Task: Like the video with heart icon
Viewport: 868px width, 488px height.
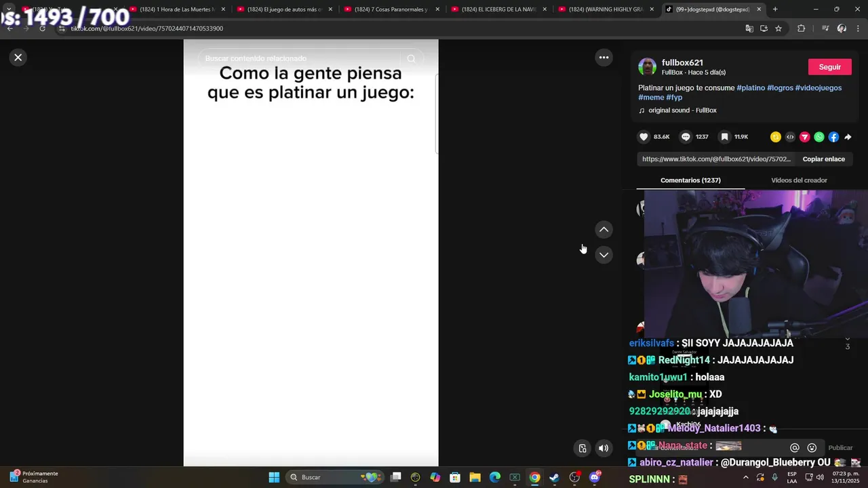Action: coord(644,137)
